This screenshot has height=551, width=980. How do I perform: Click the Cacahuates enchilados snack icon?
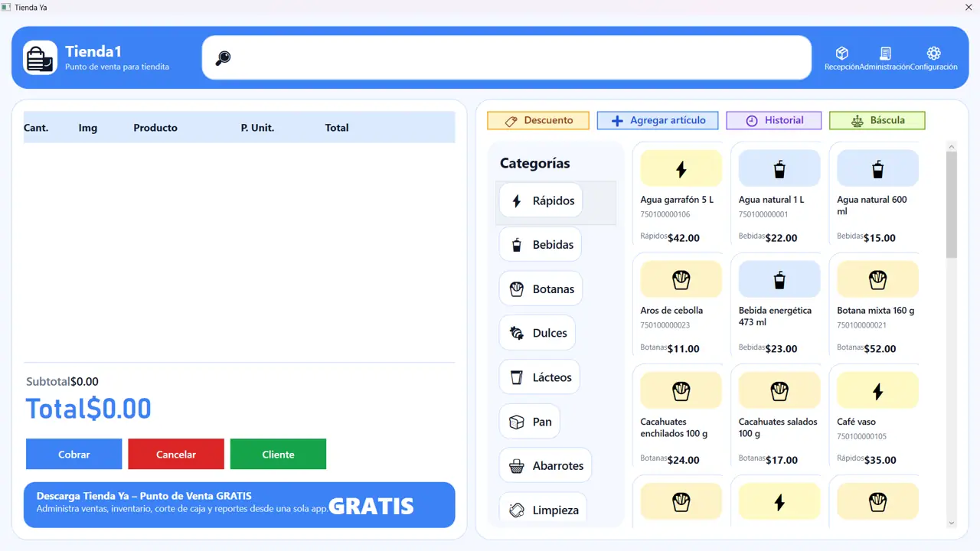click(681, 392)
